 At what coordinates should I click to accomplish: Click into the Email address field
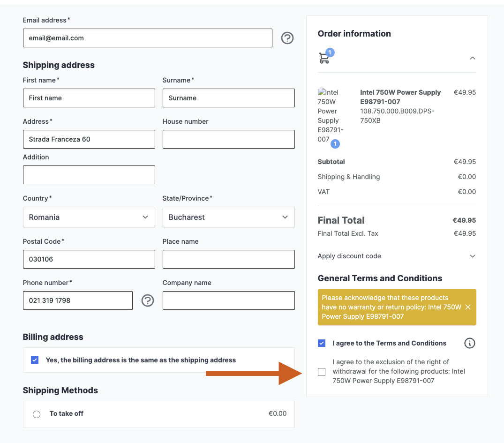pyautogui.click(x=147, y=38)
